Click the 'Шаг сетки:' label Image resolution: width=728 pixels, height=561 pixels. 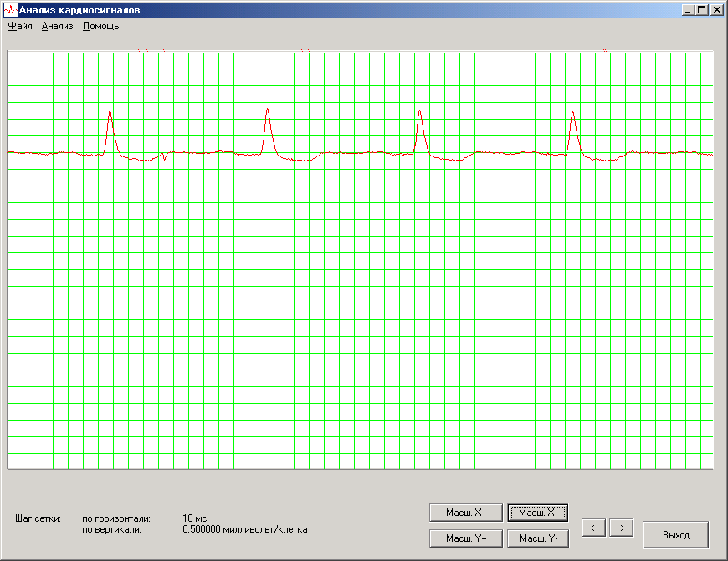click(x=38, y=518)
